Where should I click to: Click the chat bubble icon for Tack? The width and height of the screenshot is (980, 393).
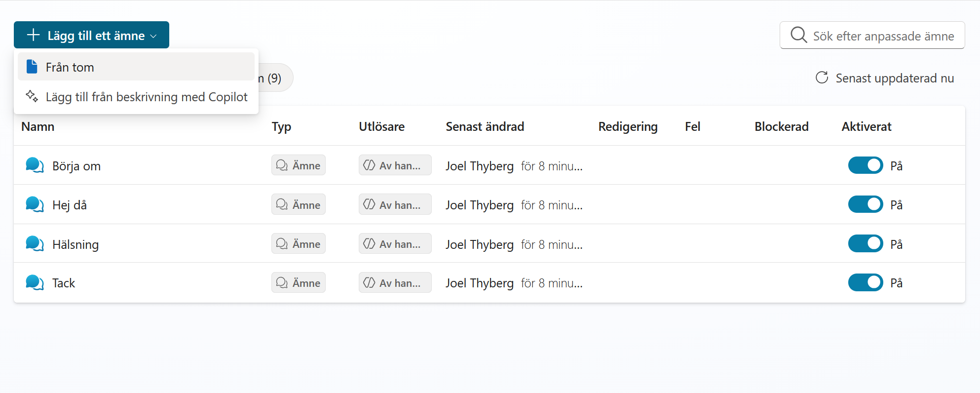(35, 282)
